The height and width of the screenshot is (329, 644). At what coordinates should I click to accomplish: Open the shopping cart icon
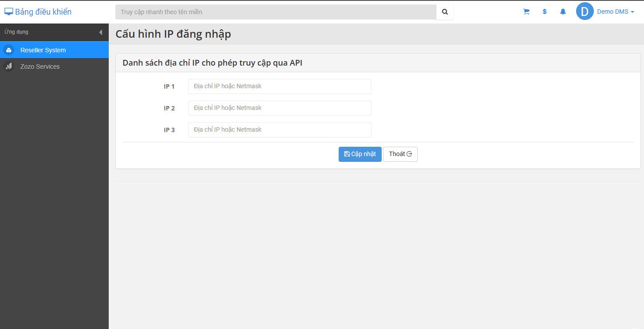pyautogui.click(x=526, y=12)
